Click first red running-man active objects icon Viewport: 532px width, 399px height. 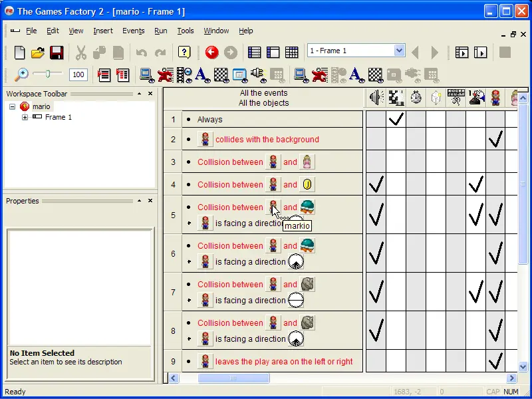click(166, 75)
